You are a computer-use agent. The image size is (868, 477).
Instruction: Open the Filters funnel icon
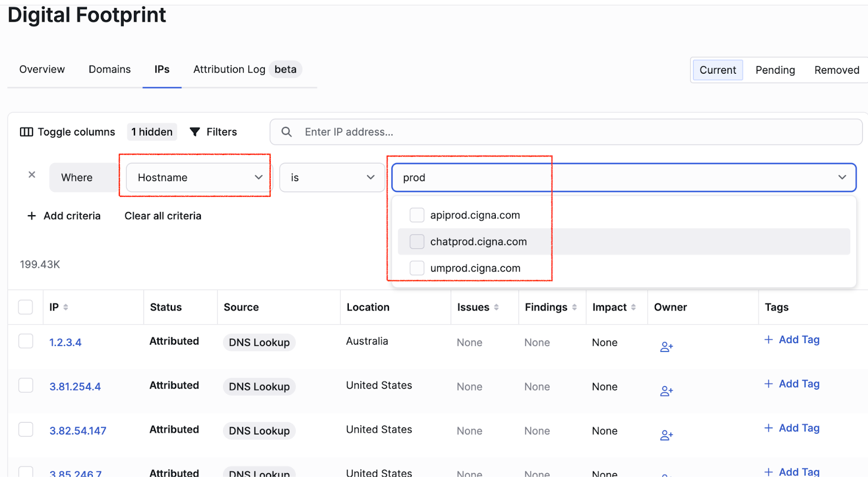click(x=195, y=132)
